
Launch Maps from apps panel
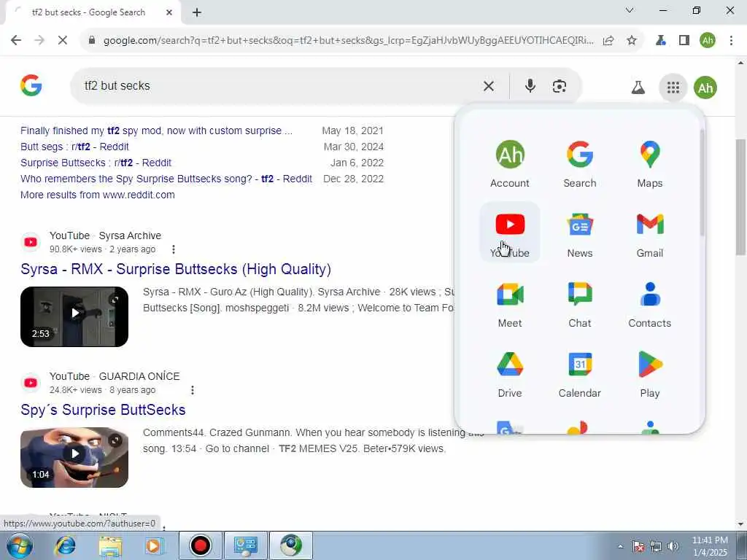pos(650,163)
